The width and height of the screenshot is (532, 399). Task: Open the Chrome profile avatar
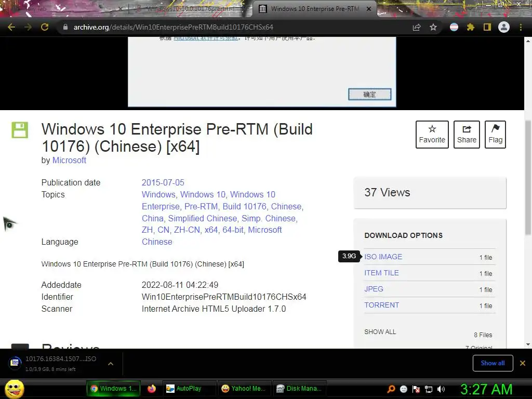(x=504, y=27)
